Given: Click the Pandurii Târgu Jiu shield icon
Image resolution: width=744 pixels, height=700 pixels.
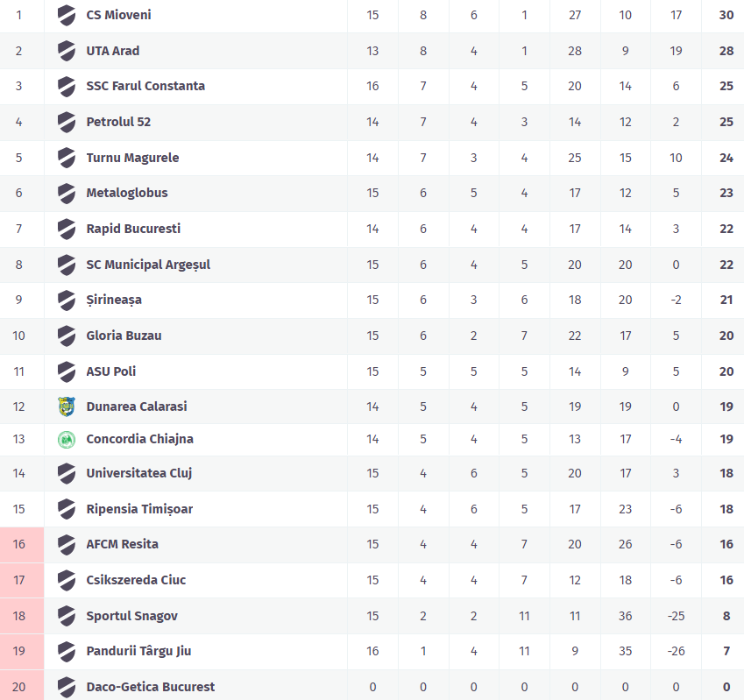Looking at the screenshot, I should (67, 651).
